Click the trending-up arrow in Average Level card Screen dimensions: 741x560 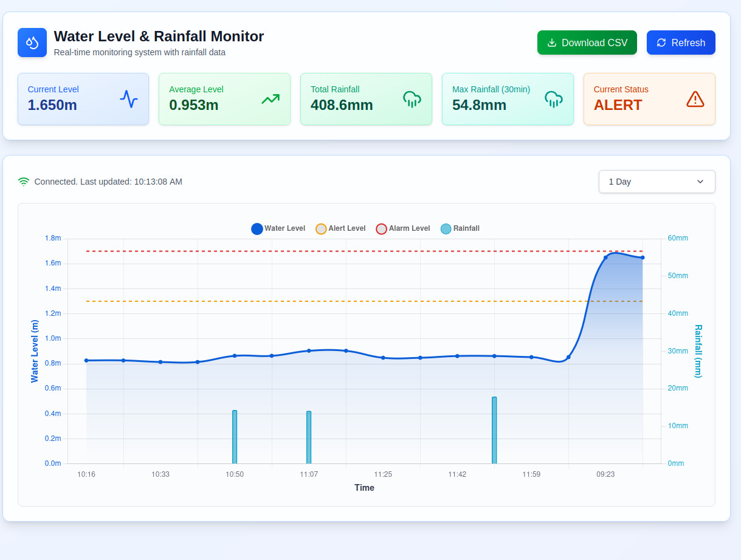tap(271, 99)
